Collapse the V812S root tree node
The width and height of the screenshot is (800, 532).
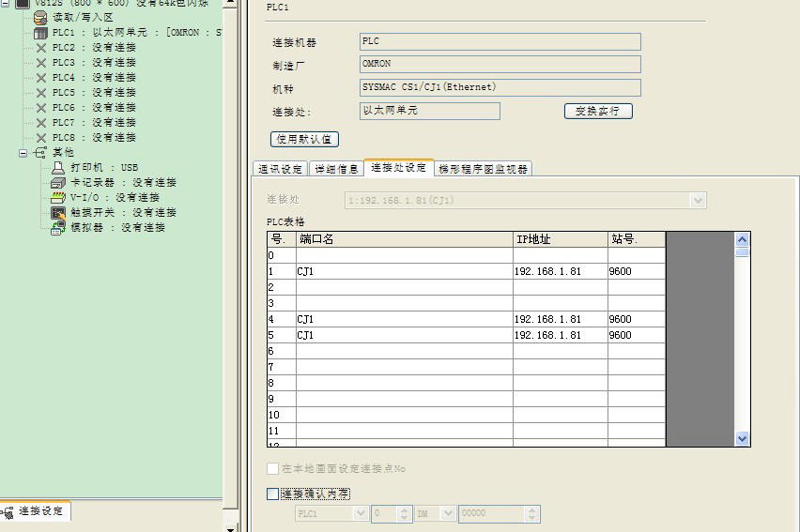[x=6, y=3]
